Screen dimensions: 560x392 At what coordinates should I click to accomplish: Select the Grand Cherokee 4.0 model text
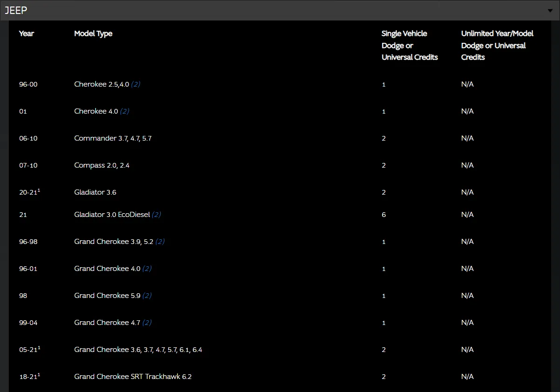(x=107, y=269)
